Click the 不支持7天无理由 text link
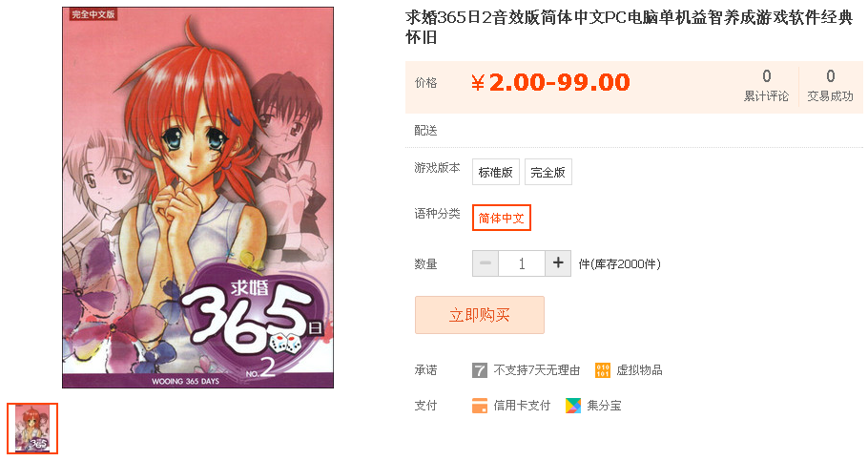Screen dimensions: 868x461 (x=536, y=370)
